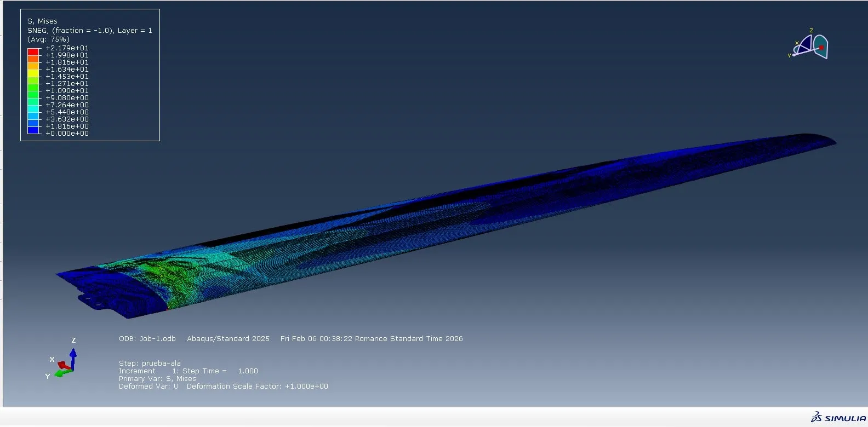
Task: Click the XYZ orientation triad
Action: 62,359
